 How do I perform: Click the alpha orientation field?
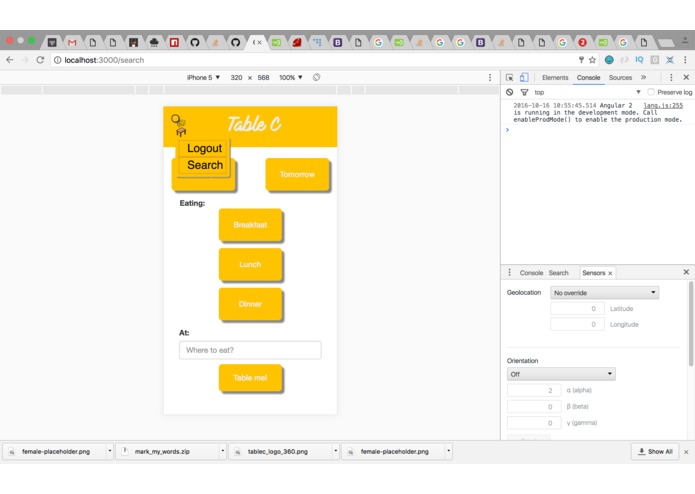point(534,390)
